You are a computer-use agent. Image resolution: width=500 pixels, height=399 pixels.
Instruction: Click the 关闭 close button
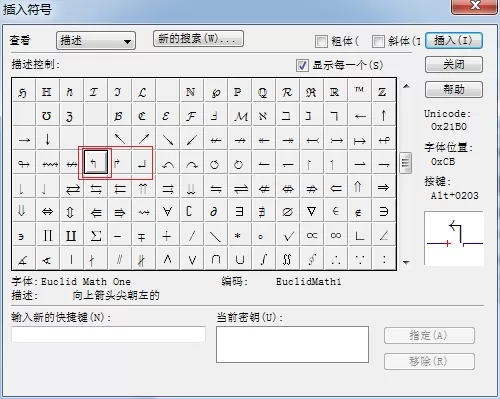pos(454,64)
